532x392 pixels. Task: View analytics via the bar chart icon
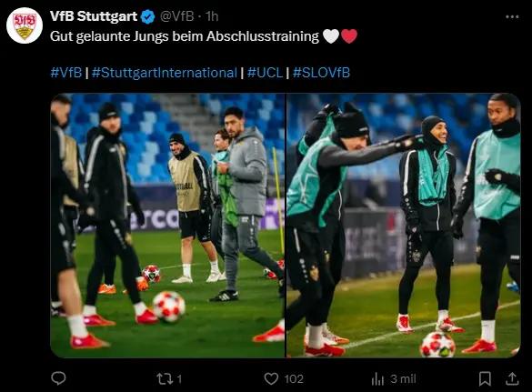pyautogui.click(x=377, y=378)
